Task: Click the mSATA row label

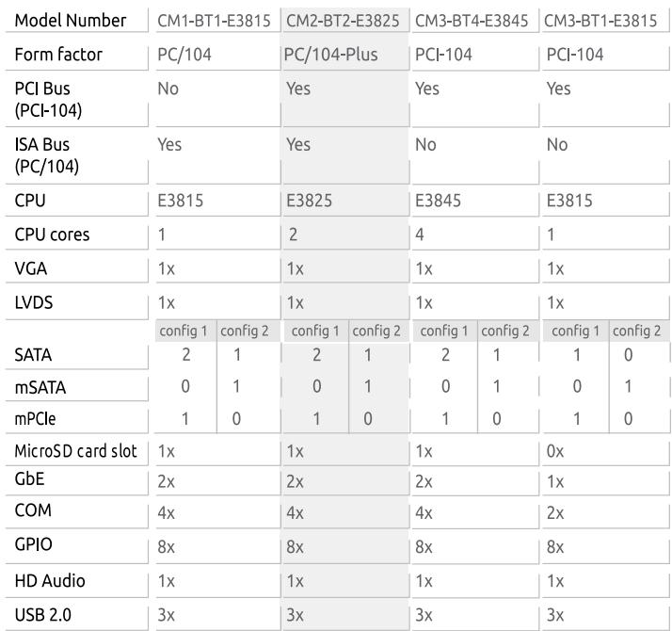Action: tap(40, 387)
